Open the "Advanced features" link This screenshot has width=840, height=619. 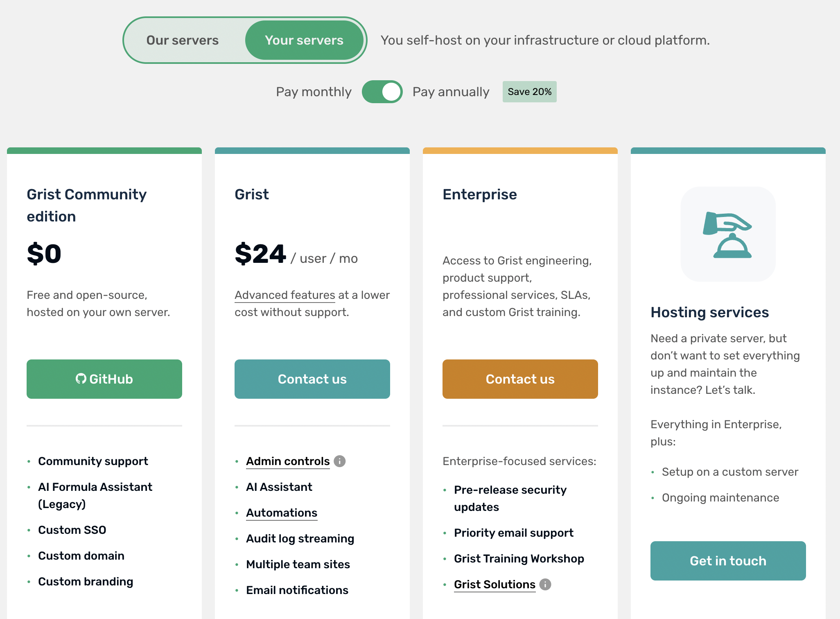[x=285, y=295]
